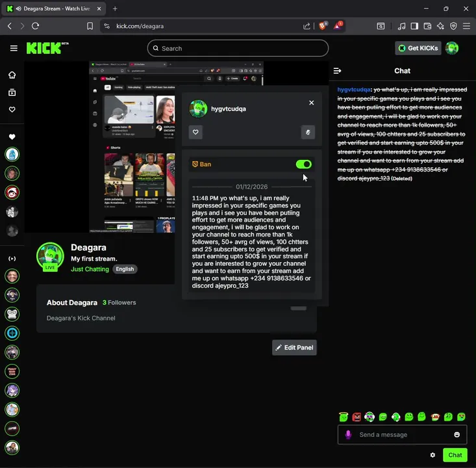
Task: Click the purple microphone icon in chat input
Action: click(x=348, y=435)
